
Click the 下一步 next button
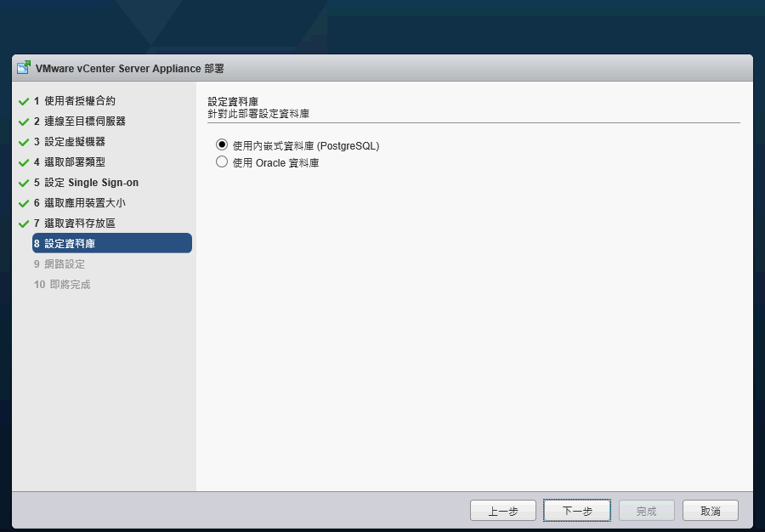(577, 511)
